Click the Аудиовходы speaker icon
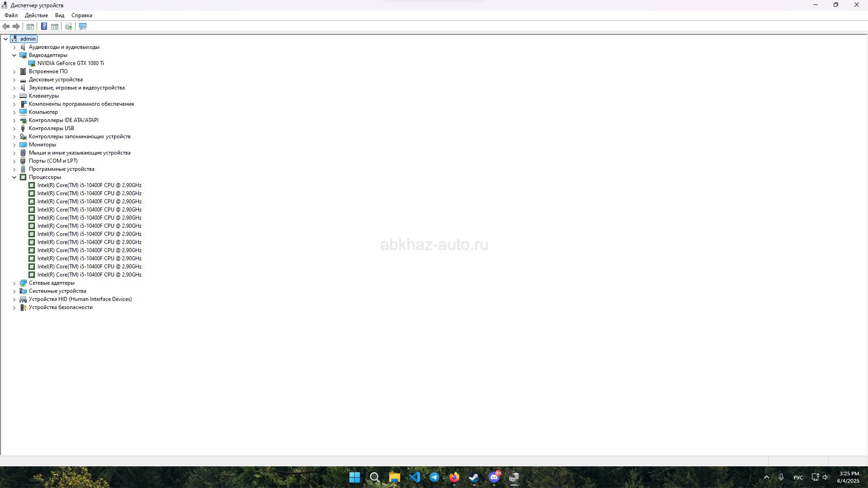The width and height of the screenshot is (868, 488). pos(23,47)
